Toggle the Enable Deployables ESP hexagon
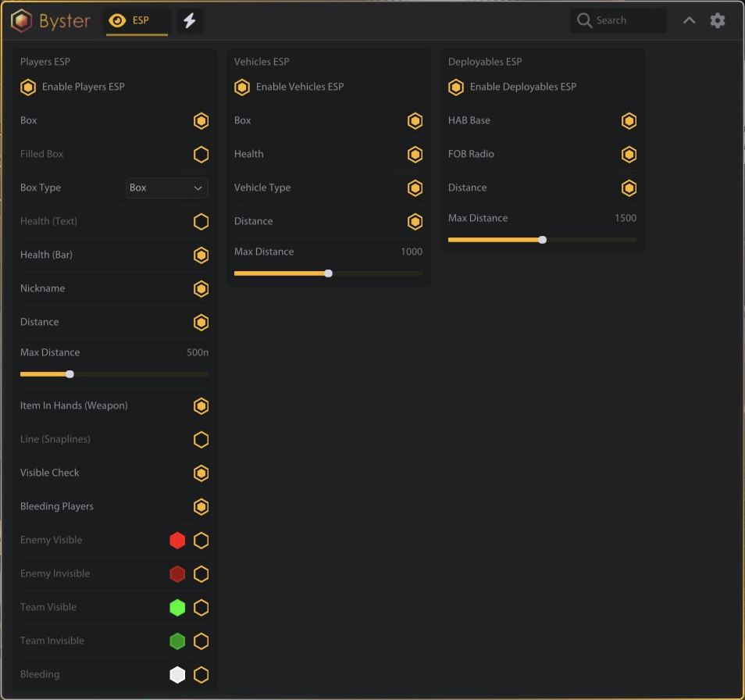Screen dimensions: 745x700 click(456, 87)
